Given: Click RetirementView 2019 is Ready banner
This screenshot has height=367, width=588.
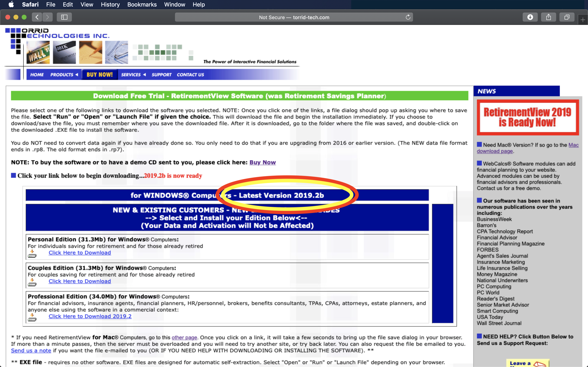Looking at the screenshot, I should click(x=528, y=117).
